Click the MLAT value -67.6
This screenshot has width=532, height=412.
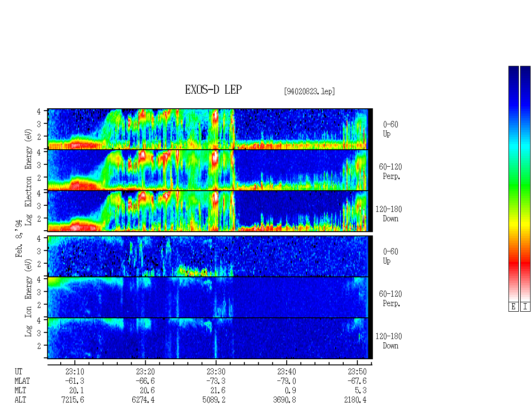click(357, 381)
